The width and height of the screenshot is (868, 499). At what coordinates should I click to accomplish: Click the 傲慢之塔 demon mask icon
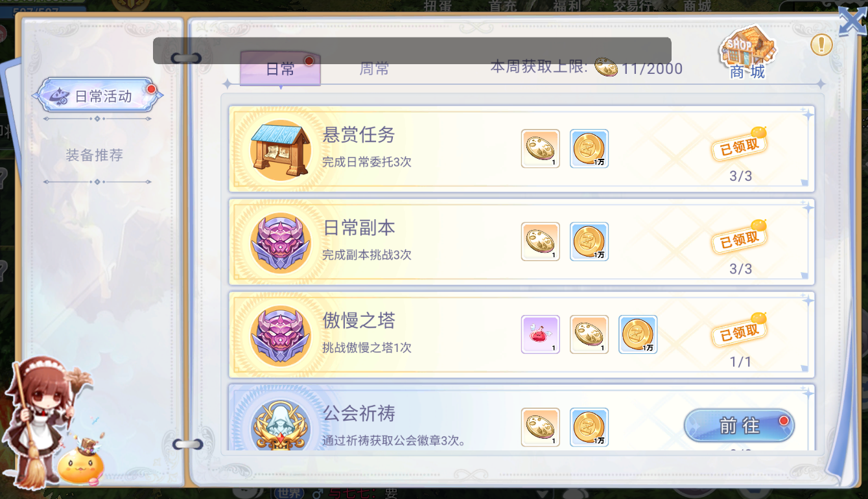281,336
